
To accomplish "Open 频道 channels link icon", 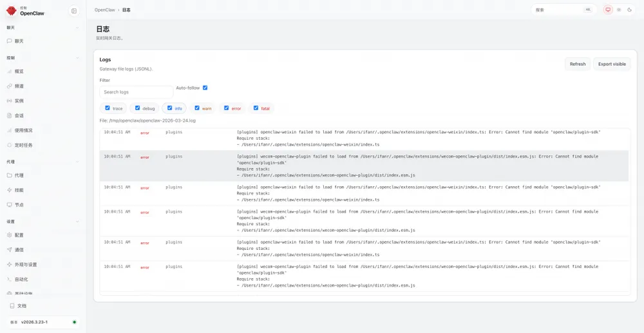I will click(10, 86).
